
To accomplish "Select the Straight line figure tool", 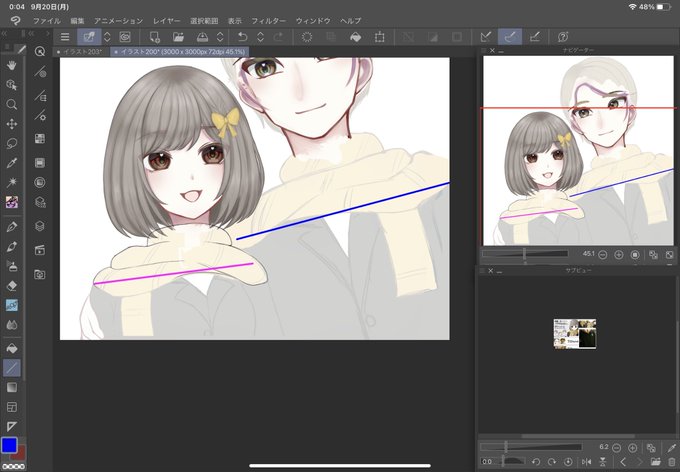I will (12, 368).
